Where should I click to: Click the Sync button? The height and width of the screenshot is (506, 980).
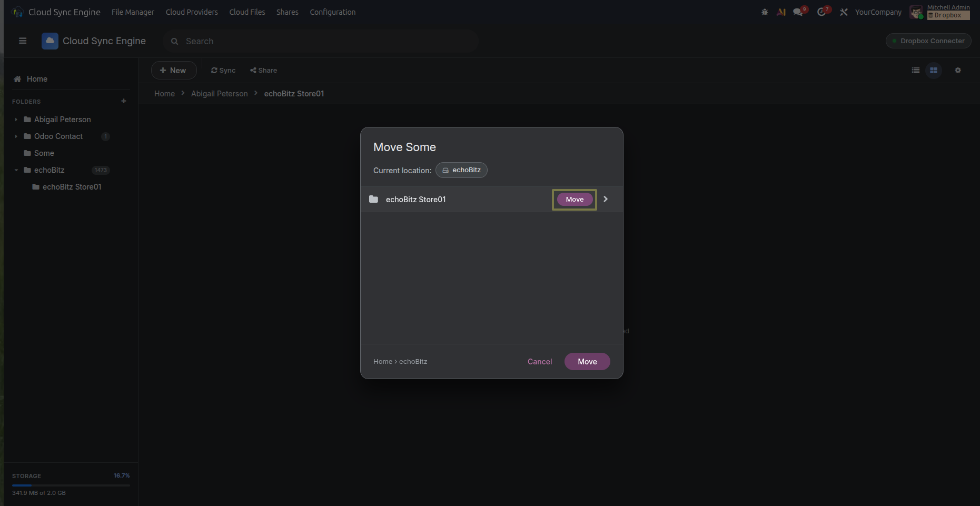click(x=223, y=71)
